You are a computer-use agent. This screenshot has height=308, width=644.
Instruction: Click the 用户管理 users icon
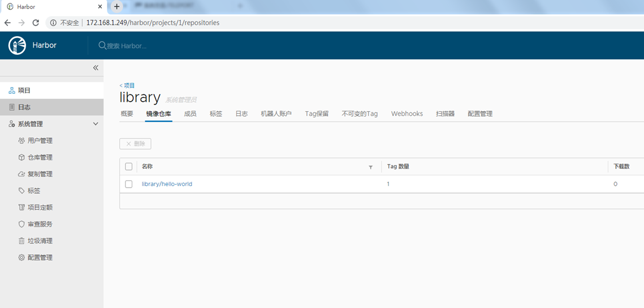pyautogui.click(x=21, y=141)
